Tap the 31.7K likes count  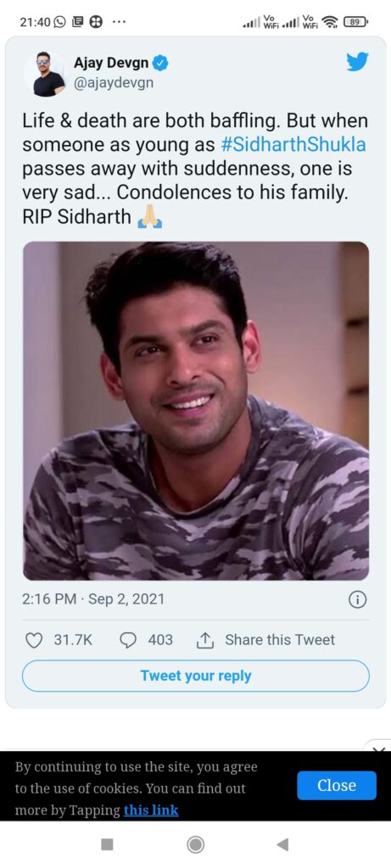[x=73, y=640]
